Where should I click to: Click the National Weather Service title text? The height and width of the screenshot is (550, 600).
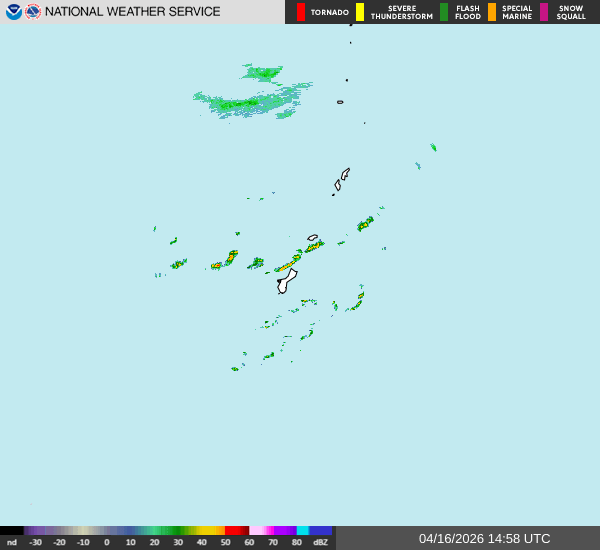point(132,12)
